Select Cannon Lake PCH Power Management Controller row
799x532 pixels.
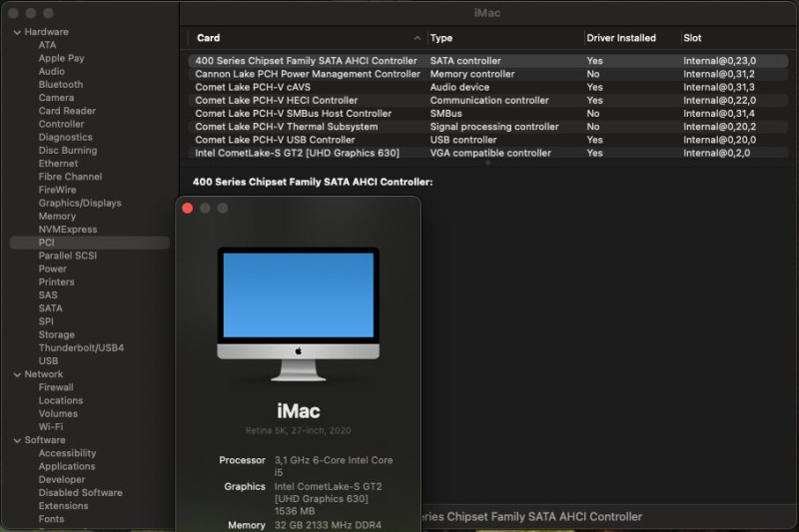(488, 74)
